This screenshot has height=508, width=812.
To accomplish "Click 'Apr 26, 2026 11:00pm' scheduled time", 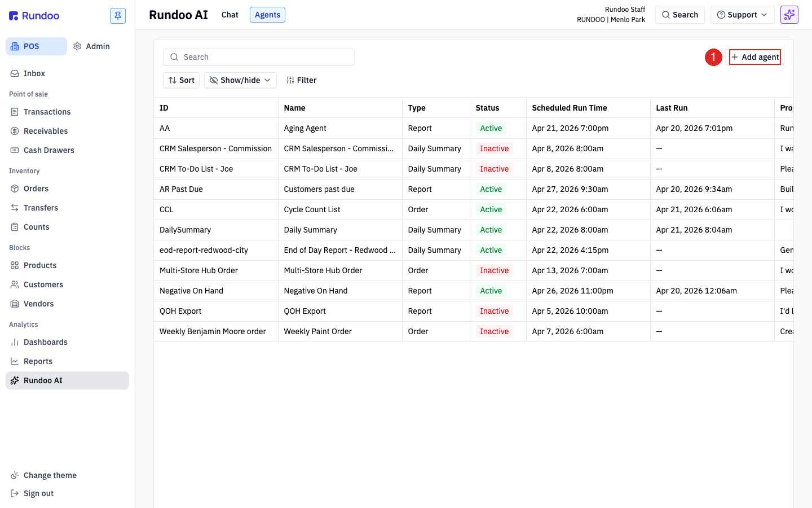I will click(588, 291).
